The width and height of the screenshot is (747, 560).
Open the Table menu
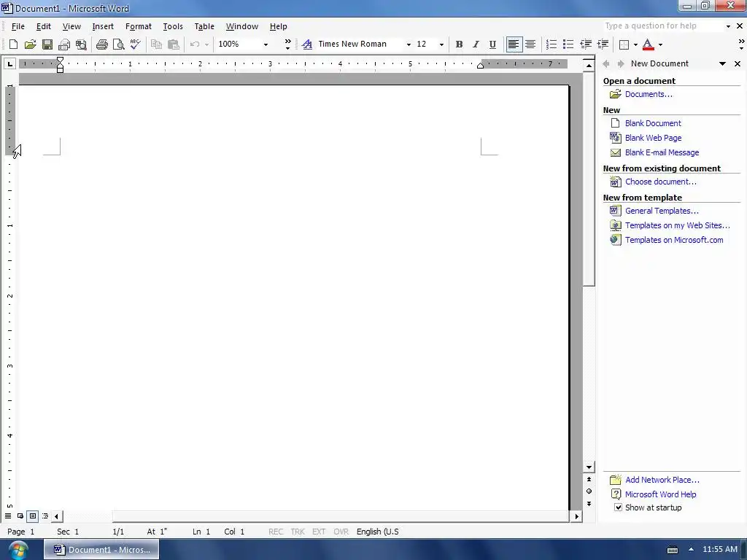(204, 27)
